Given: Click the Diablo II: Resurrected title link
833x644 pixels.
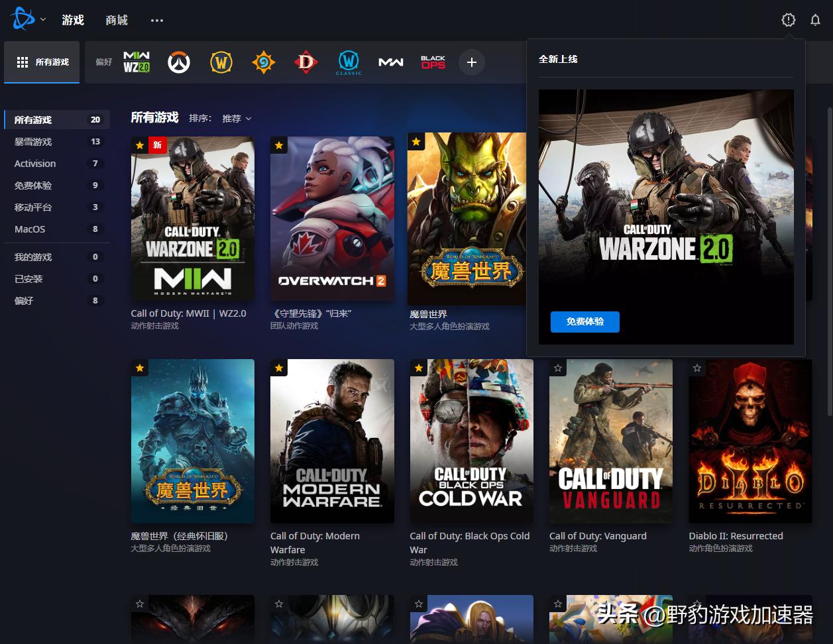Looking at the screenshot, I should (736, 536).
